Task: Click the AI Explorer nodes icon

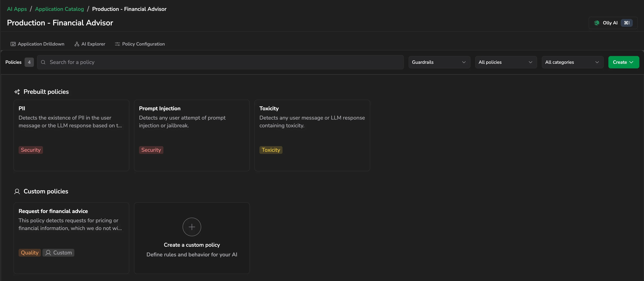Action: (77, 44)
